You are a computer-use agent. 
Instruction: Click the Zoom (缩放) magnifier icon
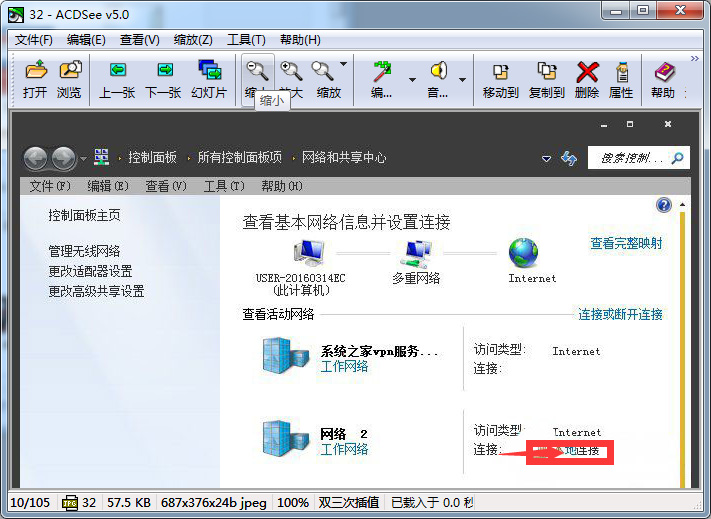point(322,70)
